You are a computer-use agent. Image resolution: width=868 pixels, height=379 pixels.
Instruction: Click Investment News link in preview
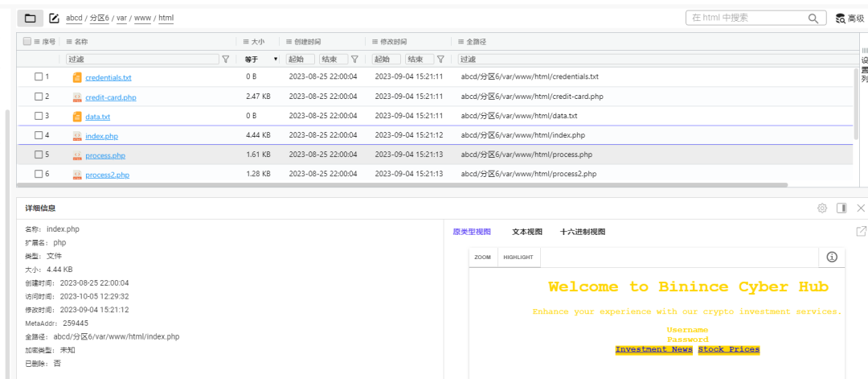(x=653, y=349)
